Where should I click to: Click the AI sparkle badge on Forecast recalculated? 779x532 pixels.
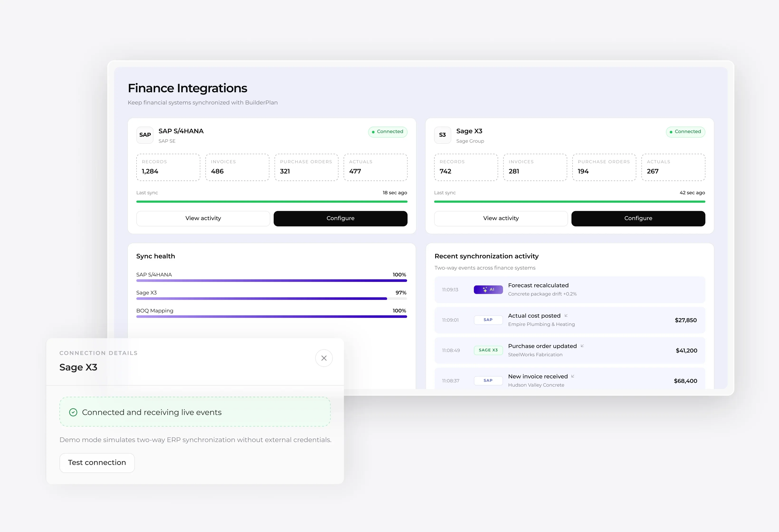coord(488,290)
